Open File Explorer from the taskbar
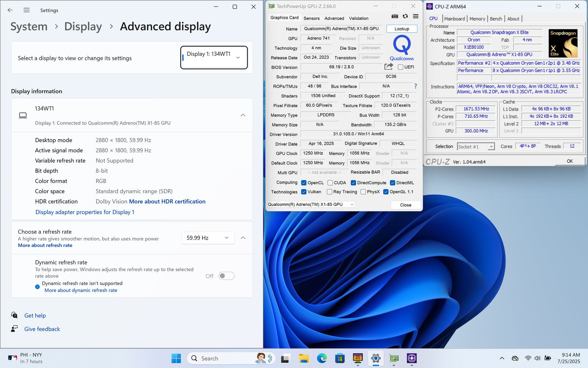This screenshot has width=588, height=368. click(x=304, y=358)
